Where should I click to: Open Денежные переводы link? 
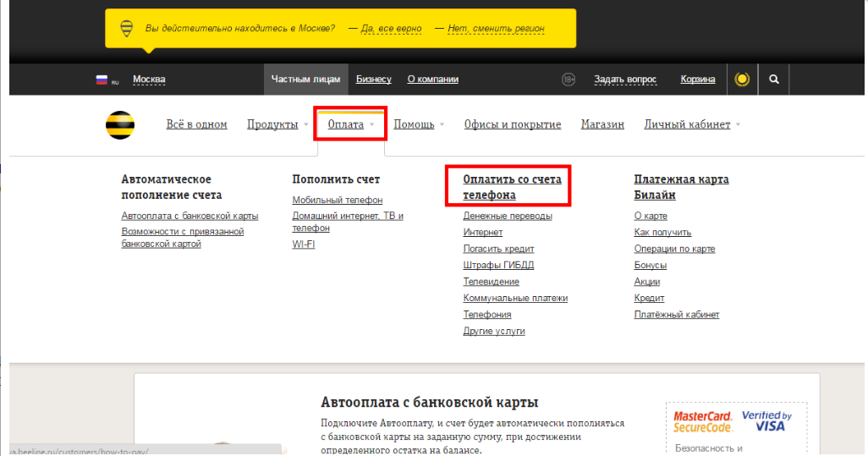pos(508,216)
